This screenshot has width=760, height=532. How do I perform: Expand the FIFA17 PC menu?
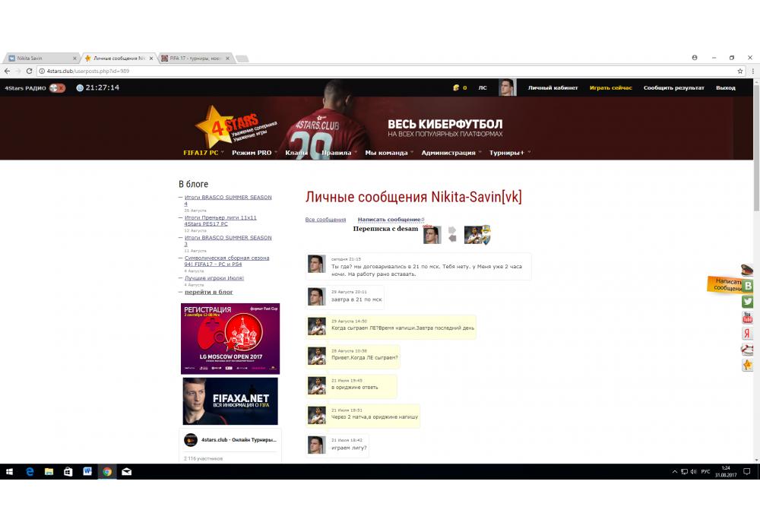(x=201, y=153)
